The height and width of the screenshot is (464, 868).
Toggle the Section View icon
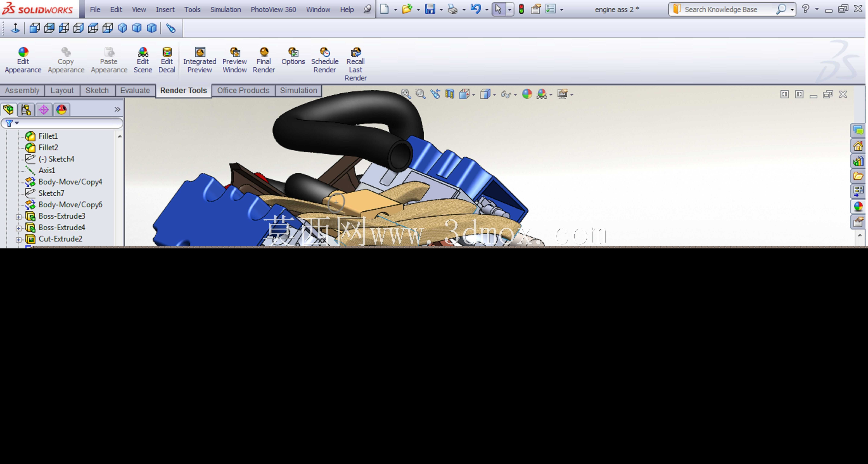coord(450,94)
